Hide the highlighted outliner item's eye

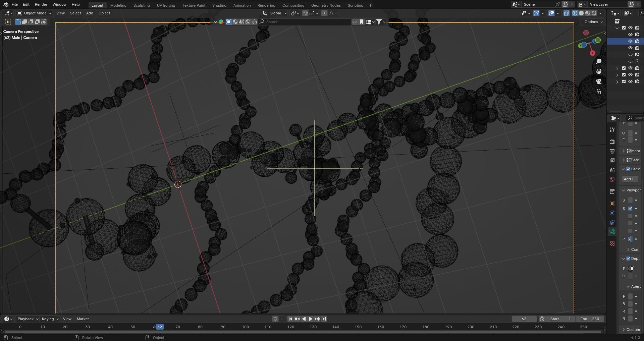pos(630,41)
